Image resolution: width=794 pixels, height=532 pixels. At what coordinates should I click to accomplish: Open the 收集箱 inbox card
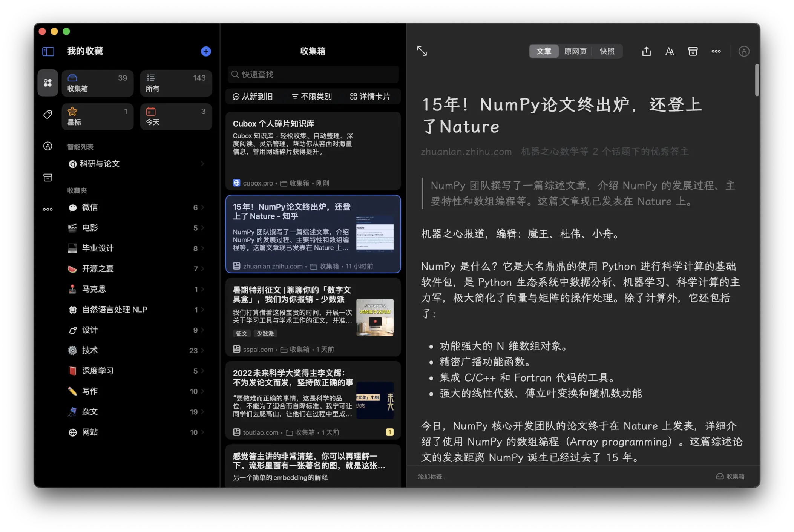(98, 83)
